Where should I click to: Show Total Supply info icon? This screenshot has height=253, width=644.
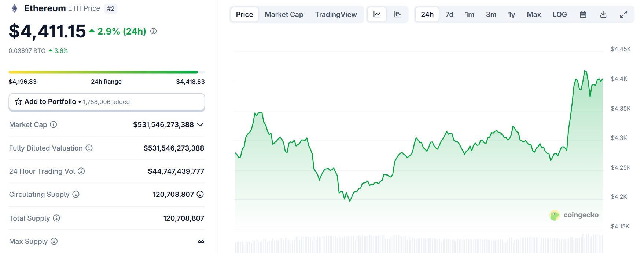point(56,218)
